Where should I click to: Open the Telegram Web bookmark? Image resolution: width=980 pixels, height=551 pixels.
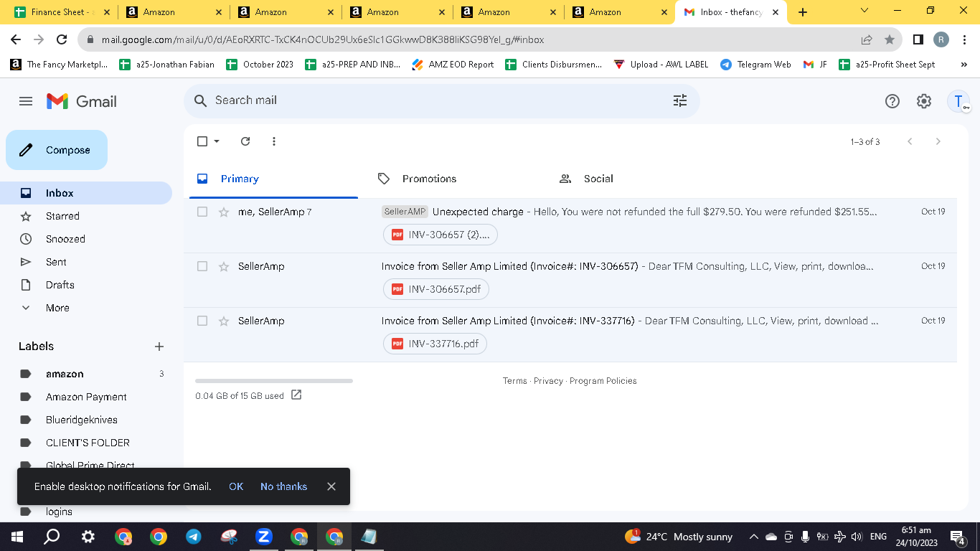[755, 64]
